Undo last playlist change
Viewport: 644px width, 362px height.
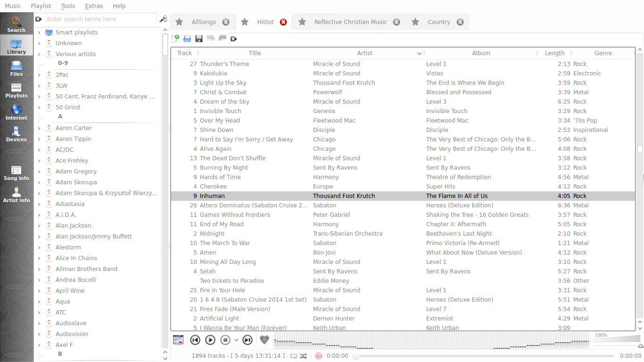pos(211,39)
